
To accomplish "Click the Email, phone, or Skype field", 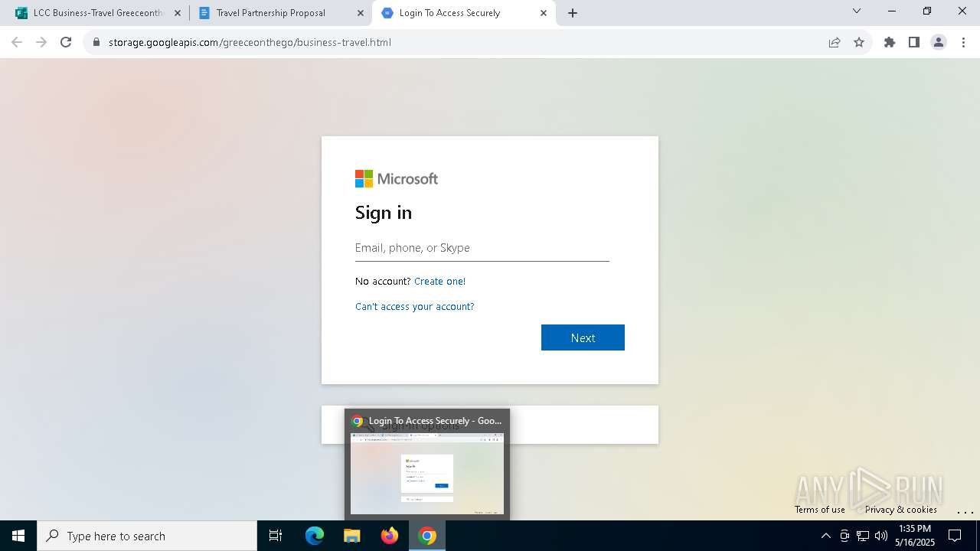I will coord(482,248).
